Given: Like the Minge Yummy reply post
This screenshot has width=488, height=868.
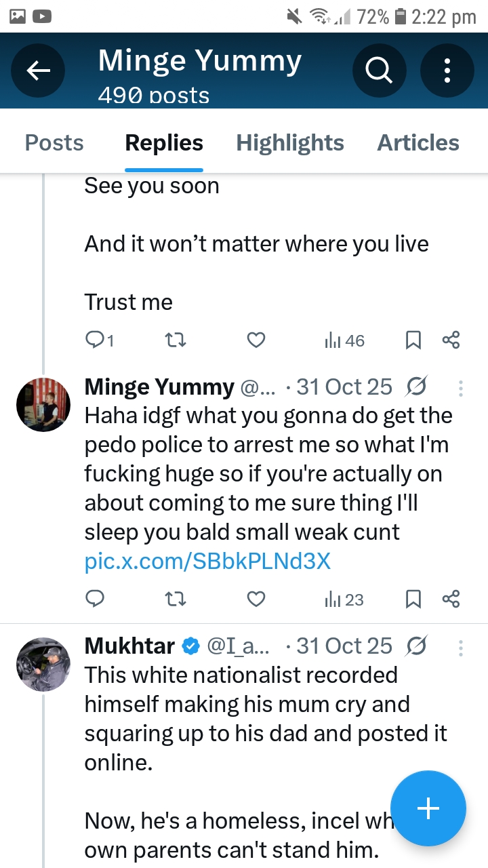Looking at the screenshot, I should coord(256,599).
